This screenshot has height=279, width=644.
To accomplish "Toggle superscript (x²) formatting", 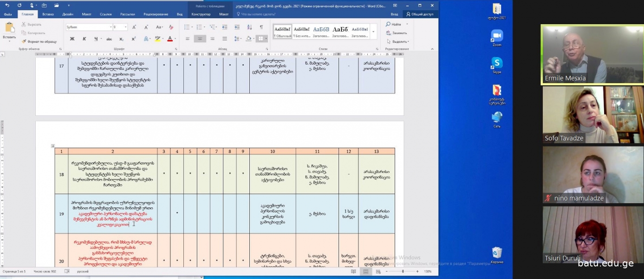I will 133,39.
